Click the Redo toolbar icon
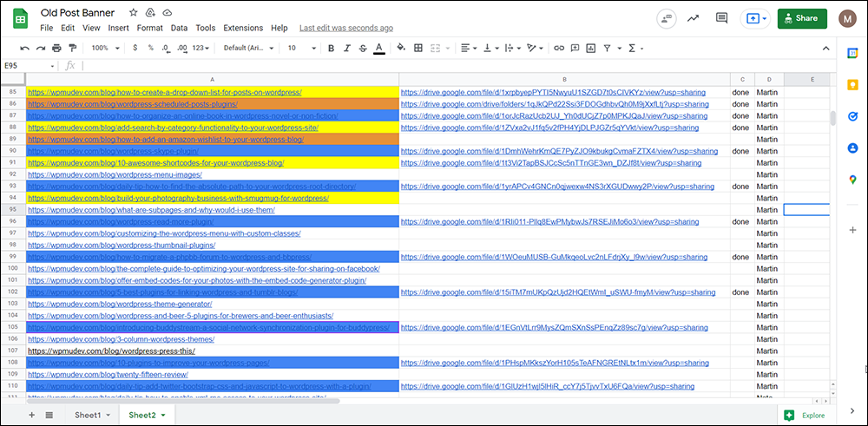 (x=41, y=48)
